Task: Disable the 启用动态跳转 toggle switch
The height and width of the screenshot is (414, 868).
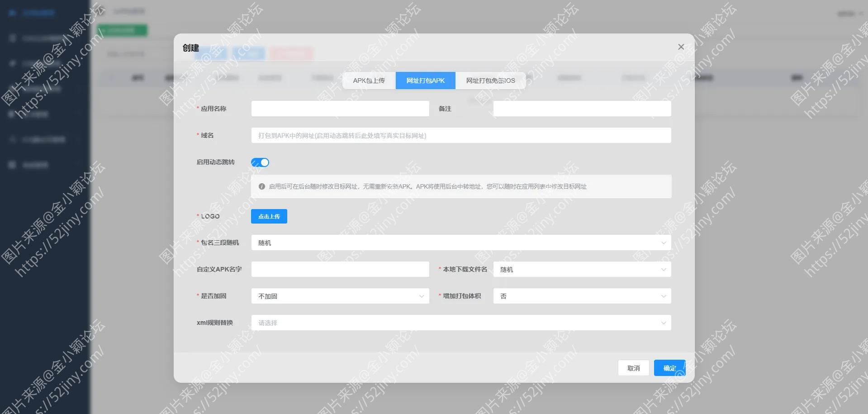Action: coord(260,162)
